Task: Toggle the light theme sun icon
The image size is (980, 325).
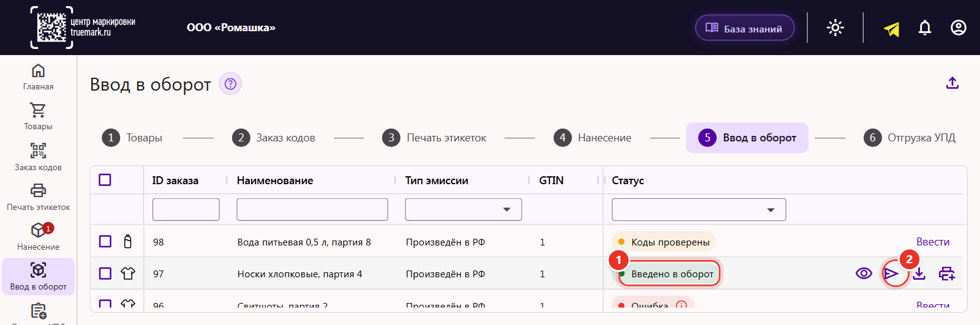Action: click(835, 28)
